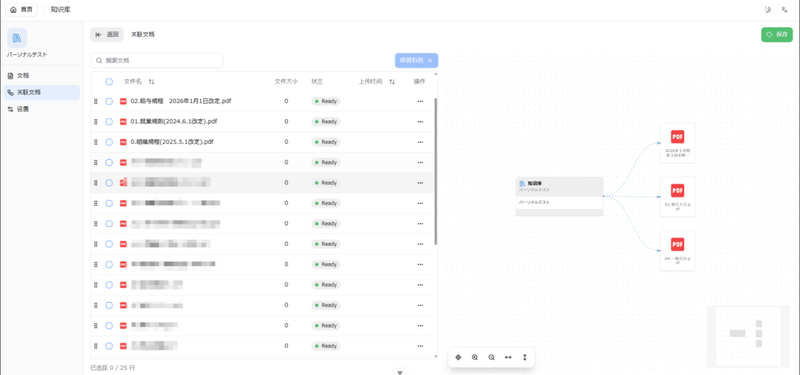Click the 首页 home button
The width and height of the screenshot is (800, 375).
tap(21, 10)
